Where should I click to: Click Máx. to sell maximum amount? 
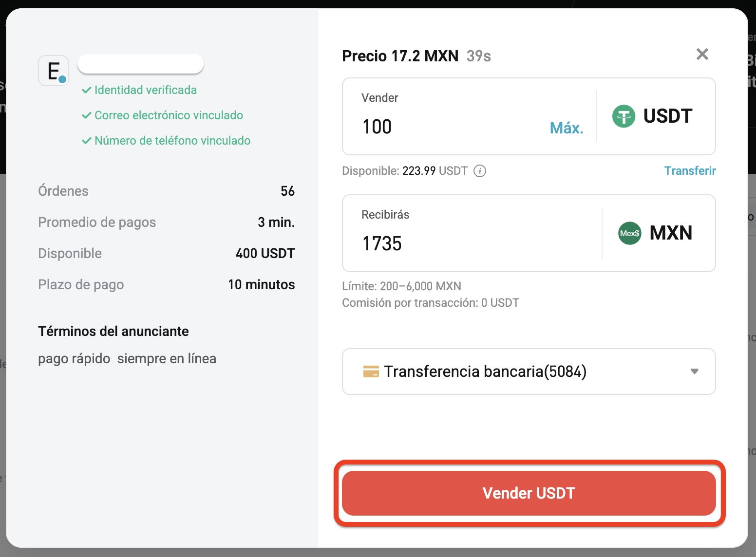[566, 128]
